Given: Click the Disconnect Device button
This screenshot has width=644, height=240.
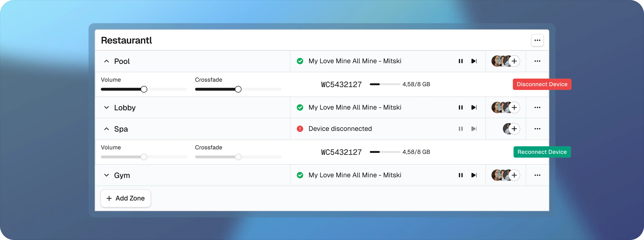Looking at the screenshot, I should tap(542, 84).
